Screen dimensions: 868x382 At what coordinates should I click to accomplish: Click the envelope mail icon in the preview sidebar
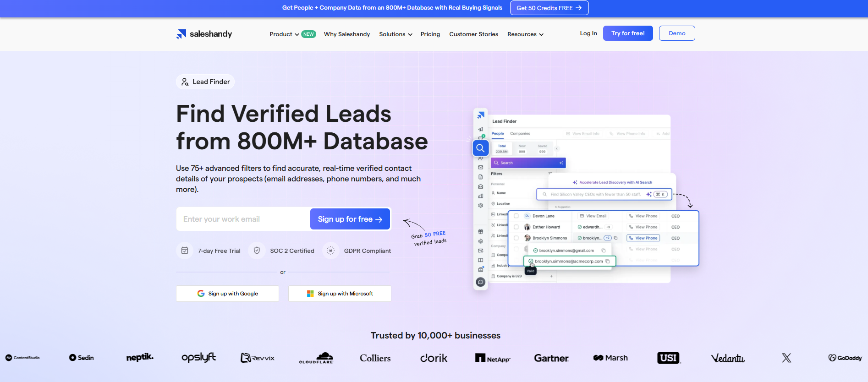pos(480,167)
